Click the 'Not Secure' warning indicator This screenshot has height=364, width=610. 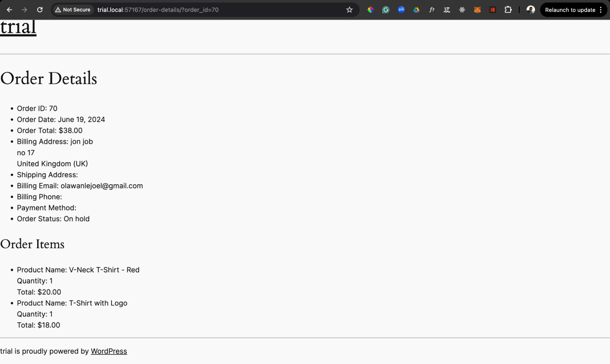pos(73,9)
